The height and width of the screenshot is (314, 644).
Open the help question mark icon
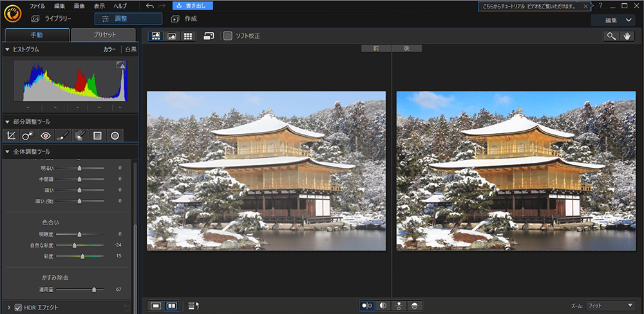tap(600, 6)
